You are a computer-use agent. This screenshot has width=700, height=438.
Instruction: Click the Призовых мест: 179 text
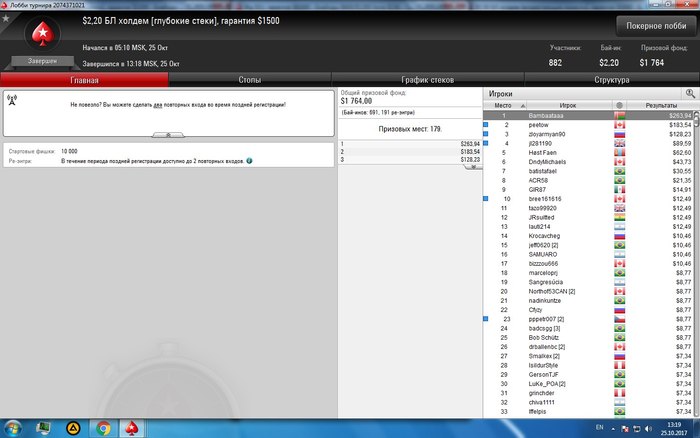tap(410, 129)
